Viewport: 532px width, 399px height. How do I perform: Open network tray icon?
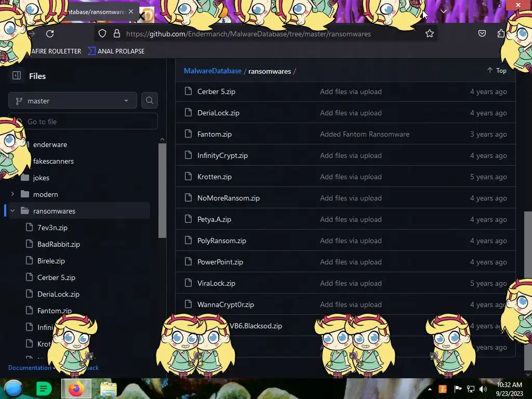tap(471, 389)
